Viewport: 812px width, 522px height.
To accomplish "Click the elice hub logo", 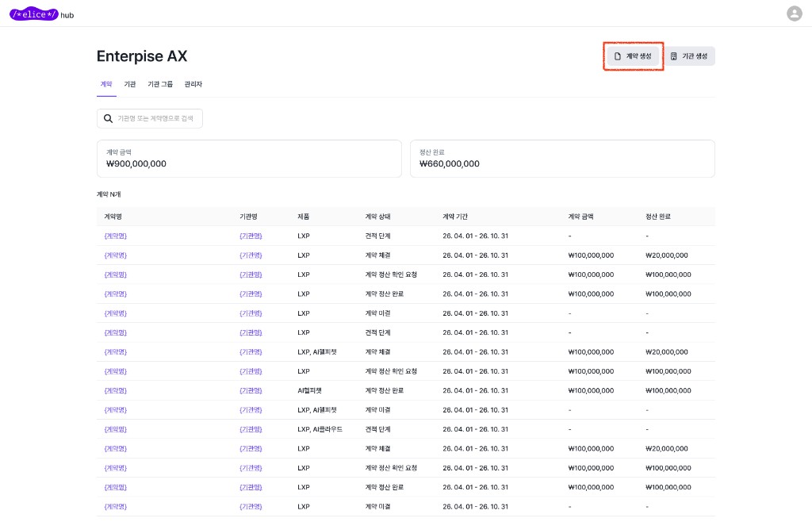I will (x=41, y=14).
